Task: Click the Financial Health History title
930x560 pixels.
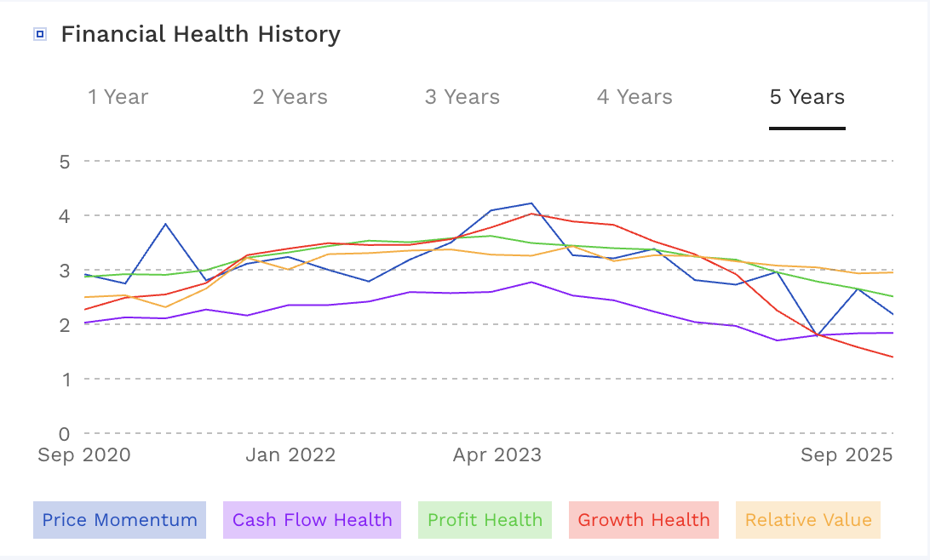Action: [x=202, y=34]
